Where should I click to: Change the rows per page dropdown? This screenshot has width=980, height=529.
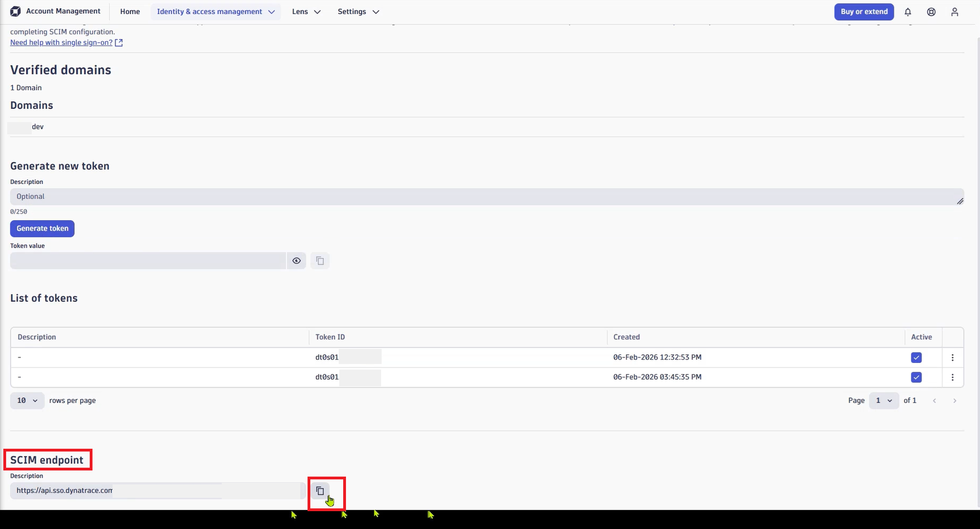click(x=27, y=401)
